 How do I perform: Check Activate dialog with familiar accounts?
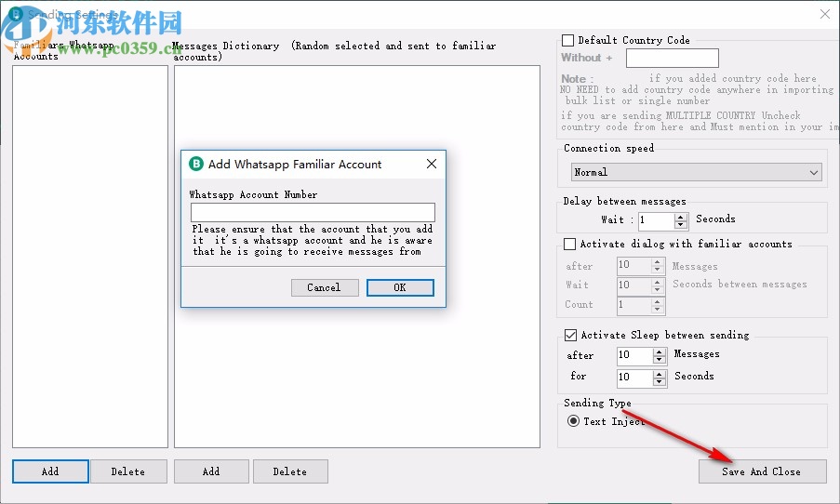pos(570,245)
